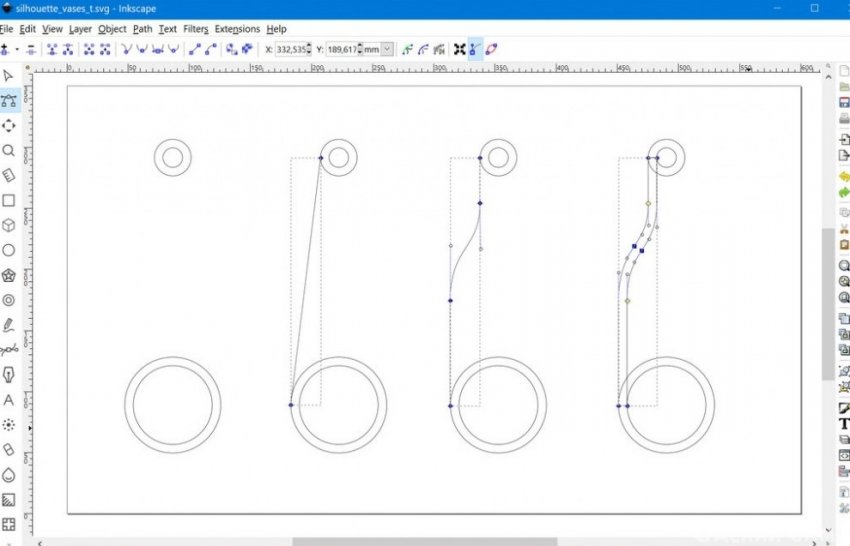This screenshot has width=850, height=546.
Task: Click the Save document button
Action: (844, 101)
